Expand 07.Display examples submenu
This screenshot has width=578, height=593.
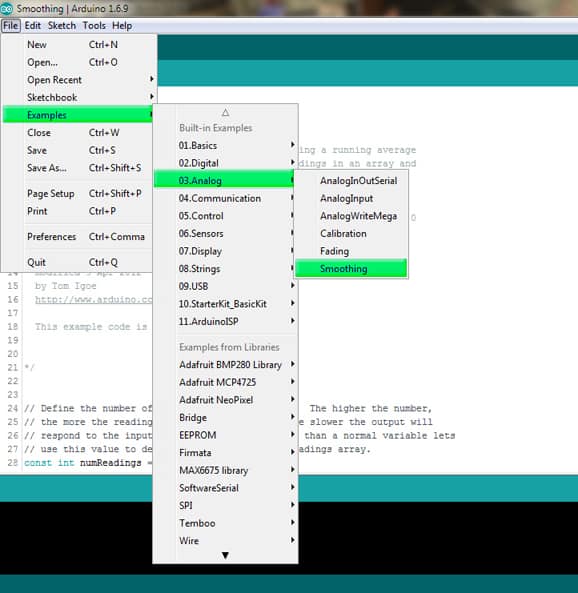point(225,251)
